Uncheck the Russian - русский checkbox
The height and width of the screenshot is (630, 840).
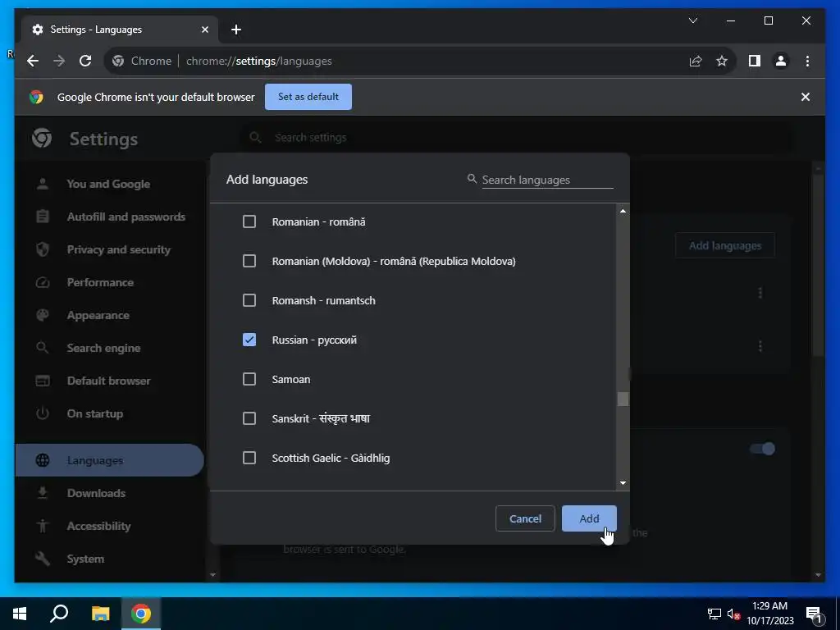click(x=249, y=340)
